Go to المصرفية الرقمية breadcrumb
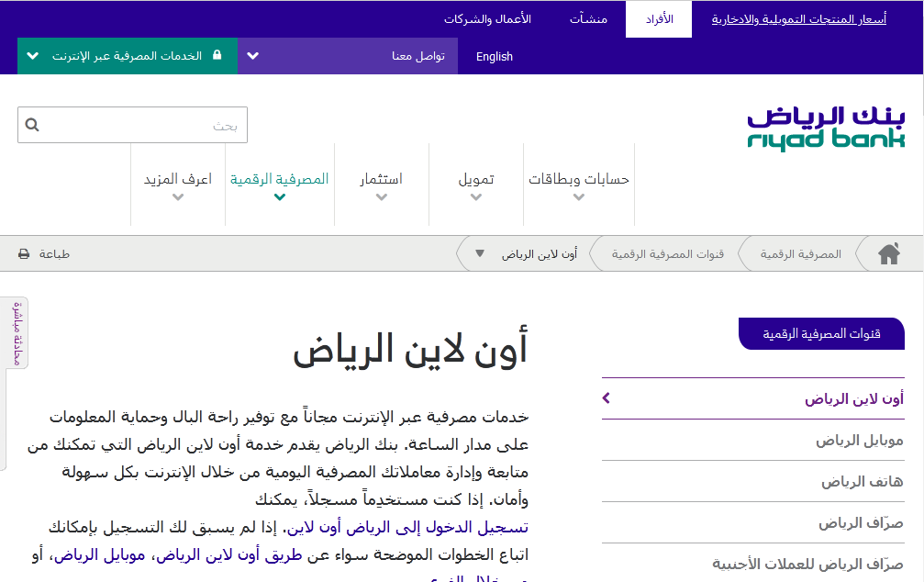 click(x=800, y=254)
